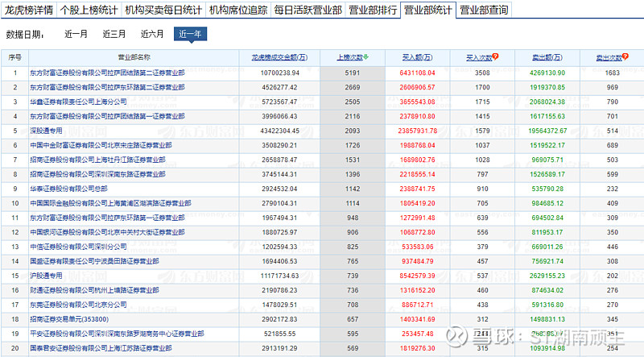Open 东方财富证券拉萨东环路第二证券营业部 link
644x357 pixels.
(107, 87)
